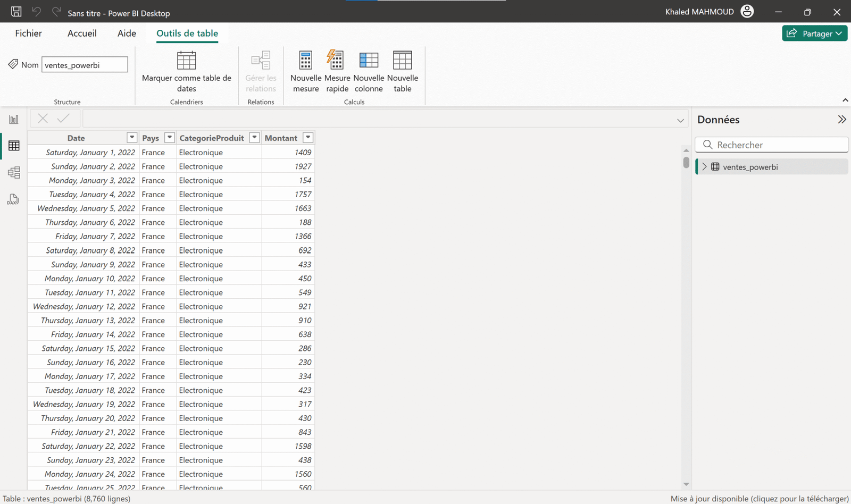
Task: Open the Date column filter dropdown
Action: 131,137
